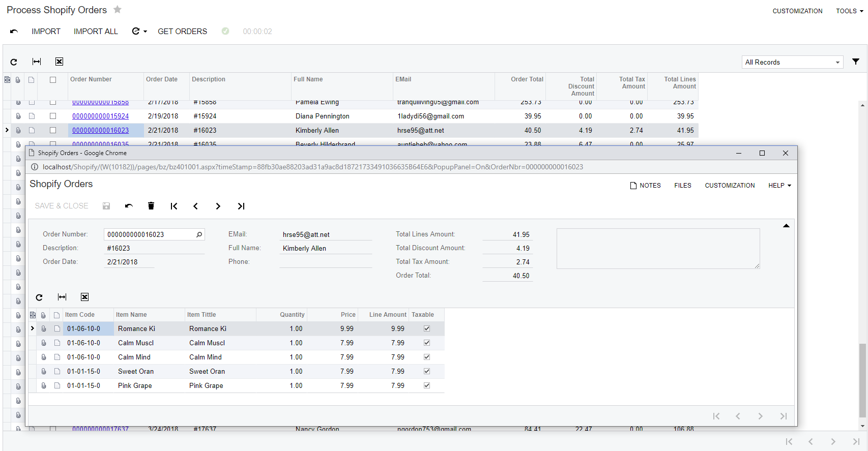Click main grid last page arrow
The height and width of the screenshot is (451, 868).
coord(856,441)
